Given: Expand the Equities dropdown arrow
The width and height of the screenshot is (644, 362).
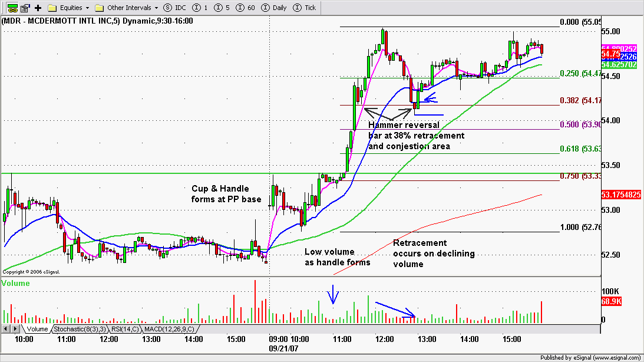Looking at the screenshot, I should (87, 8).
